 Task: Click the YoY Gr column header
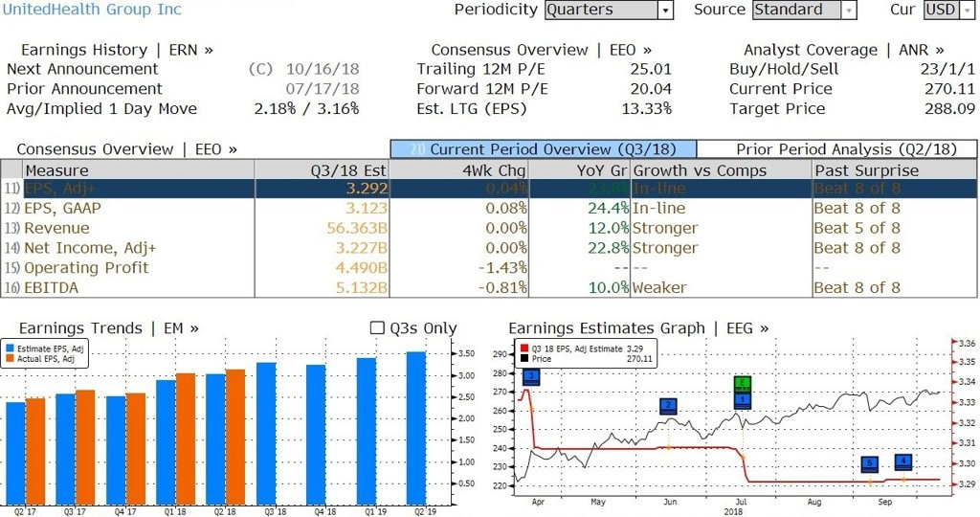(579, 170)
